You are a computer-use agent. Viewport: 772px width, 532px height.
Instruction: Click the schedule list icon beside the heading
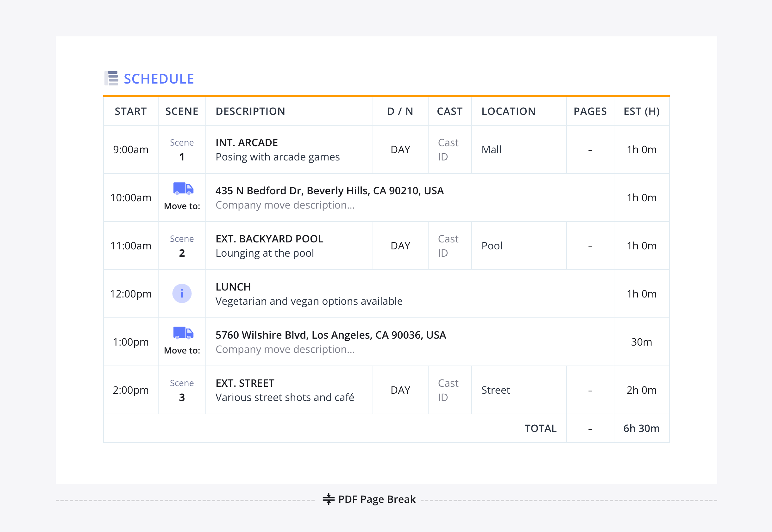click(112, 78)
